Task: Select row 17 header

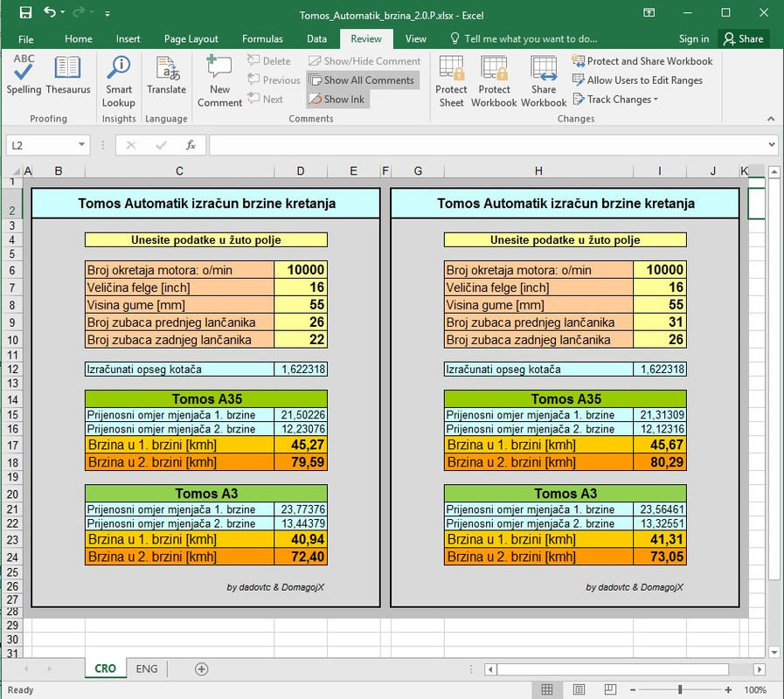Action: tap(12, 445)
